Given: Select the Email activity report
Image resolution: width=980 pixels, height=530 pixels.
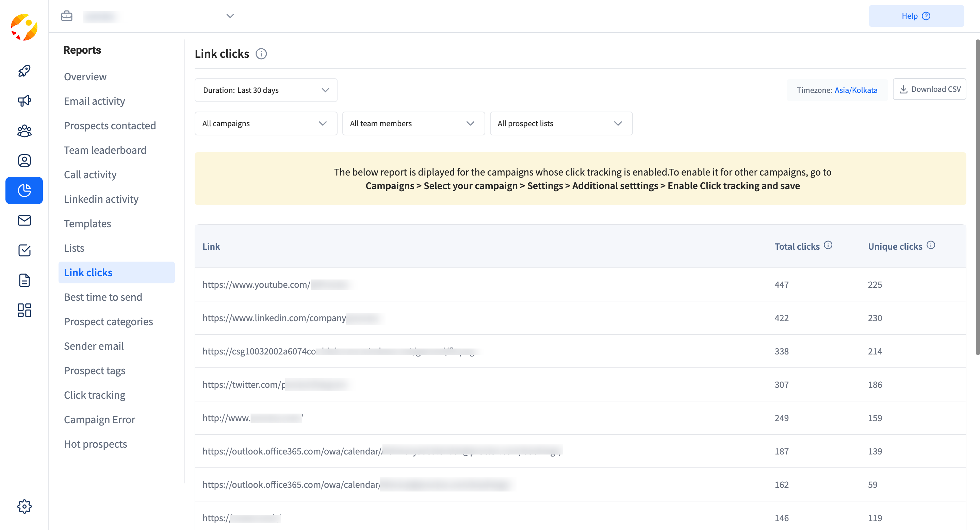Looking at the screenshot, I should pos(94,100).
